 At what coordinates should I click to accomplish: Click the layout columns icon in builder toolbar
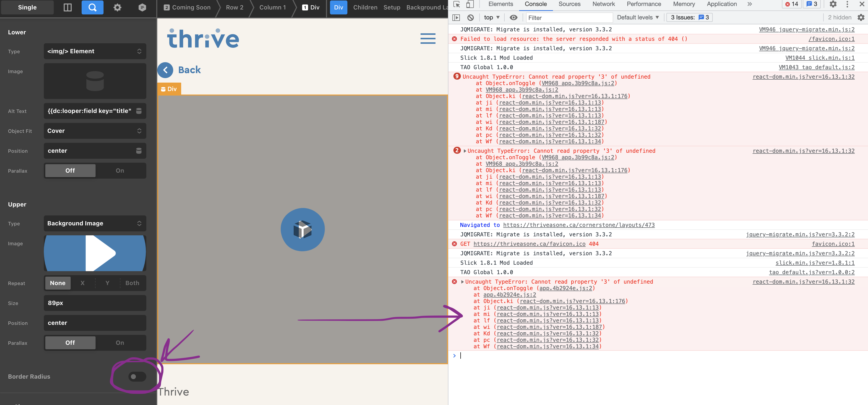(x=67, y=7)
